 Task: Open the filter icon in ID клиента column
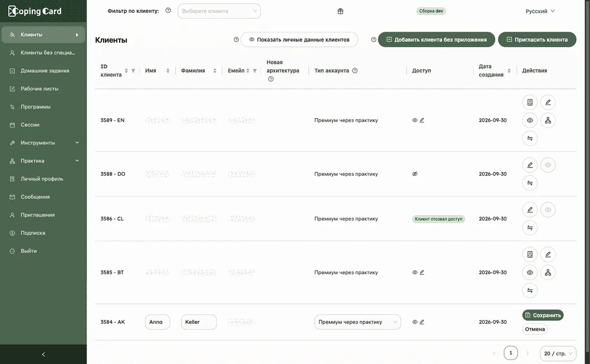click(x=133, y=71)
